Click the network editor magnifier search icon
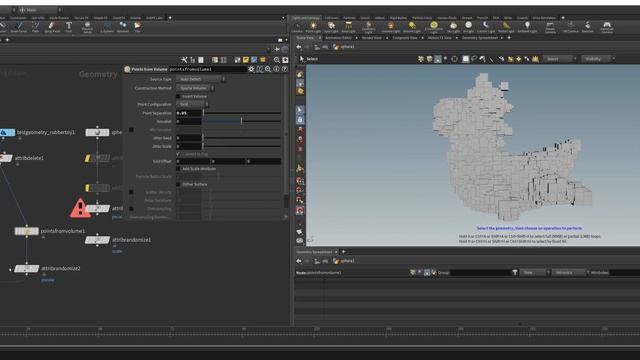640x360 pixels. point(277,60)
